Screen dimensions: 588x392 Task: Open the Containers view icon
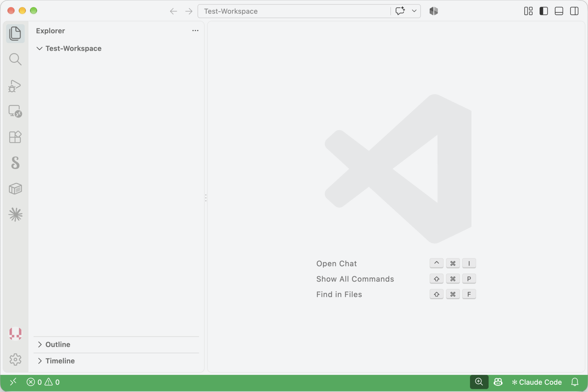tap(15, 189)
